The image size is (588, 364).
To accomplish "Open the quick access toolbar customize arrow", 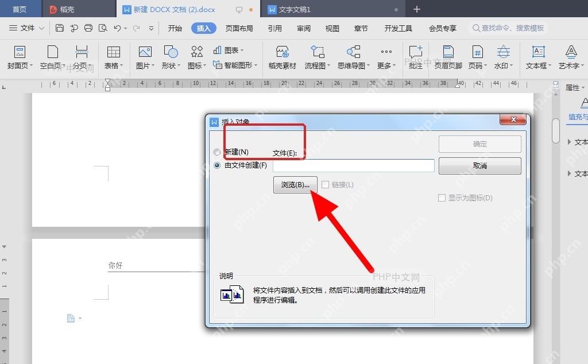I will click(x=151, y=28).
